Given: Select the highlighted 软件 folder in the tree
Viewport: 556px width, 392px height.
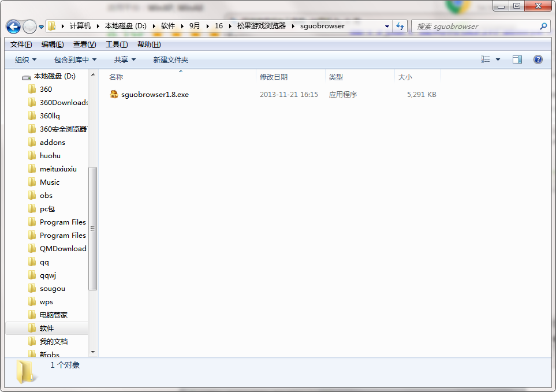Looking at the screenshot, I should (x=47, y=328).
